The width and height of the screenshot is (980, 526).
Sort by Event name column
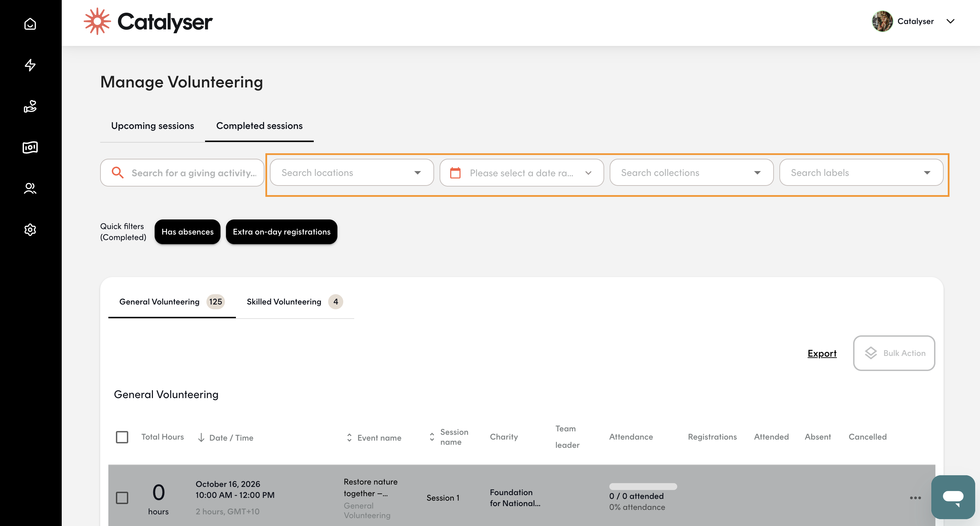pos(349,438)
